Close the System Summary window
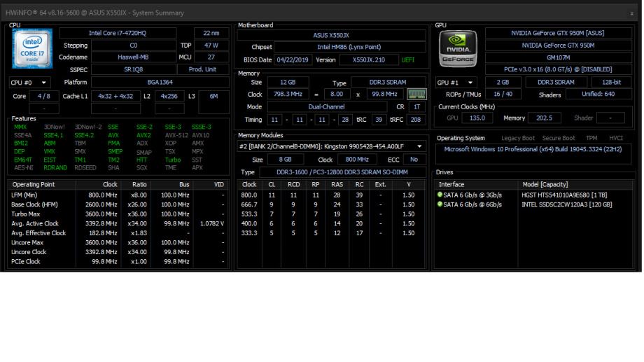Image resolution: width=644 pixels, height=362 pixels. [x=631, y=13]
